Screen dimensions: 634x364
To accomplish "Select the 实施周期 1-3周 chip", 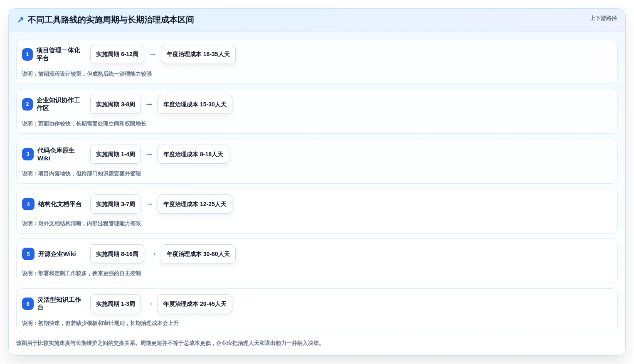I will [116, 304].
